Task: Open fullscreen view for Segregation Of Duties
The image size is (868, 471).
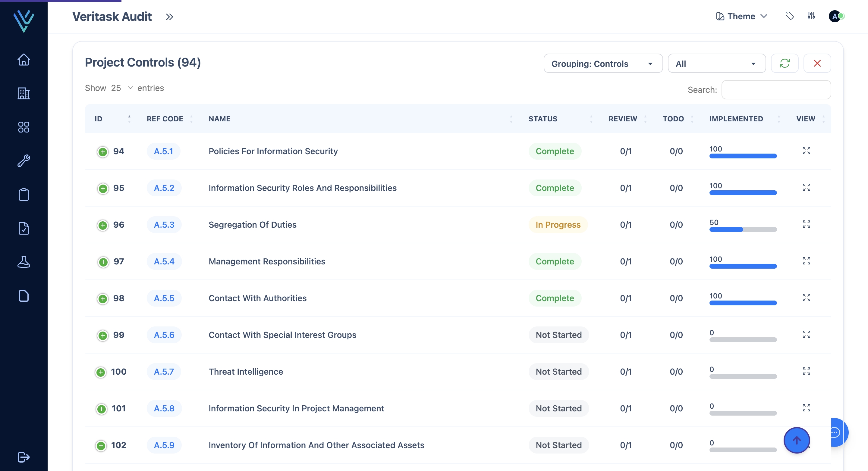Action: point(806,224)
